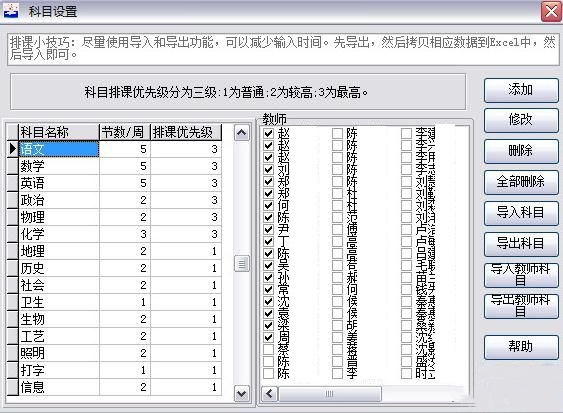563x413 pixels.
Task: Check the teacher 钱 checkbox
Action: pos(406,289)
